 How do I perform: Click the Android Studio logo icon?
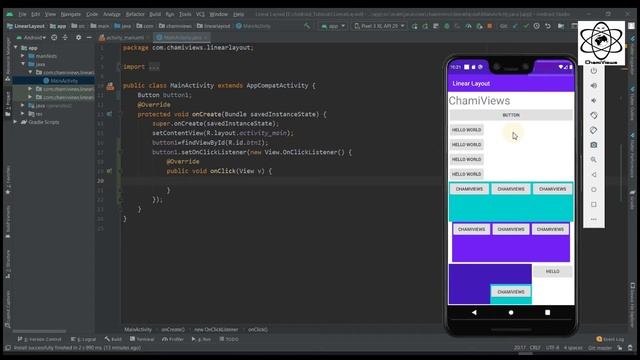pos(9,14)
